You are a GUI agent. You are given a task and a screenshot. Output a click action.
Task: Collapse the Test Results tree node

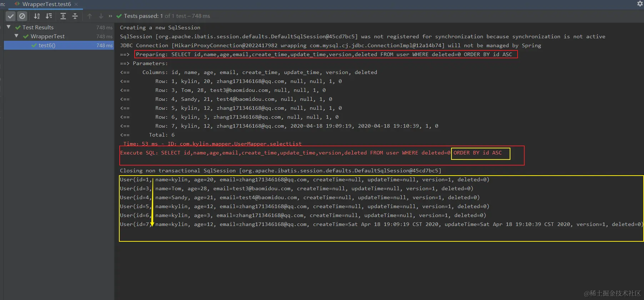[x=9, y=27]
